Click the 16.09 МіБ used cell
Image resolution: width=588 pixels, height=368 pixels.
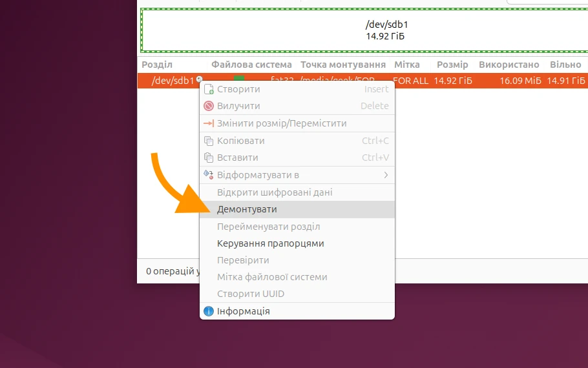pos(521,81)
